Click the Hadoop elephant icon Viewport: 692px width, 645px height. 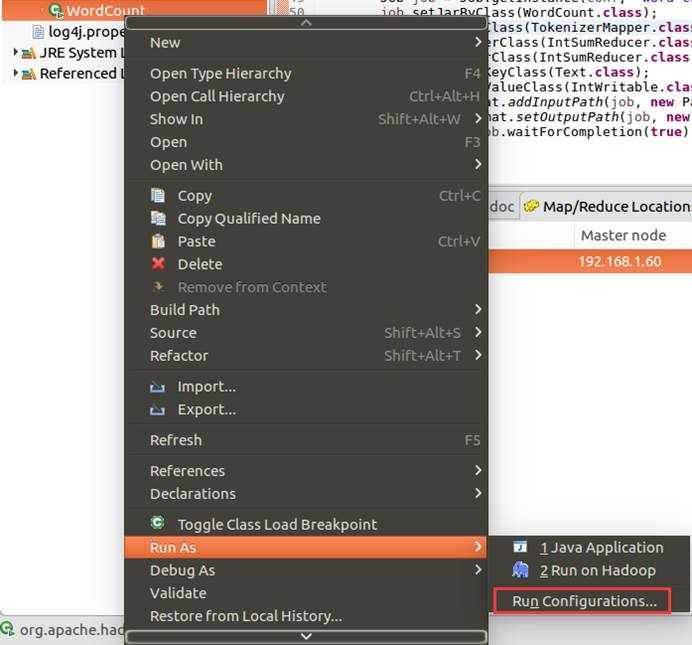pos(520,570)
